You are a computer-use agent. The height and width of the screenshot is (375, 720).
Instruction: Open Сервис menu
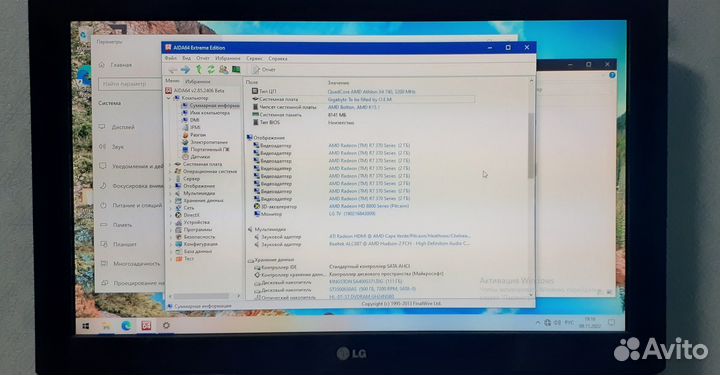tap(254, 59)
